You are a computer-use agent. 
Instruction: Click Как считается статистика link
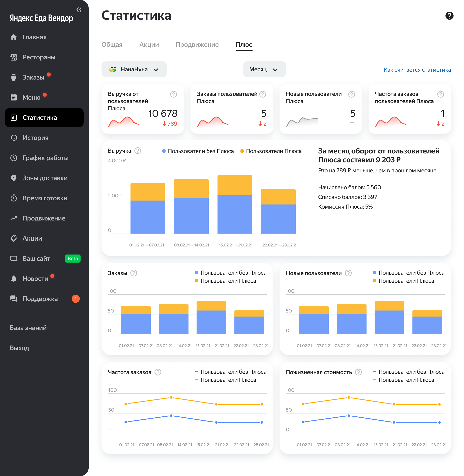[x=417, y=70]
